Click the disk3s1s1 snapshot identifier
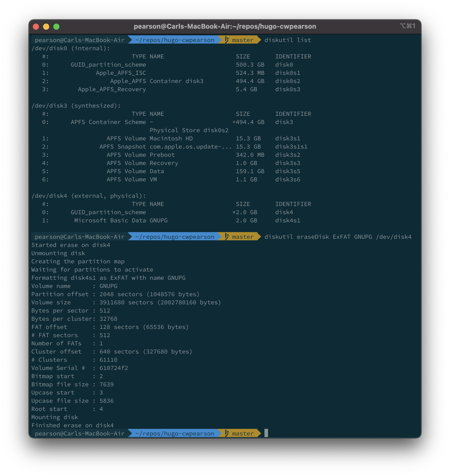 click(291, 147)
